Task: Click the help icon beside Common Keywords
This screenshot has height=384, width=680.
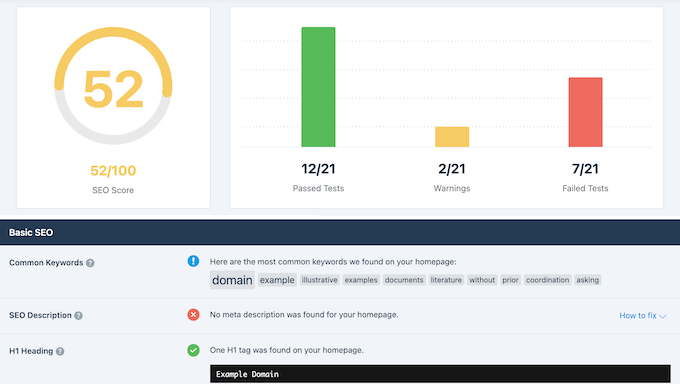Action: pos(90,263)
